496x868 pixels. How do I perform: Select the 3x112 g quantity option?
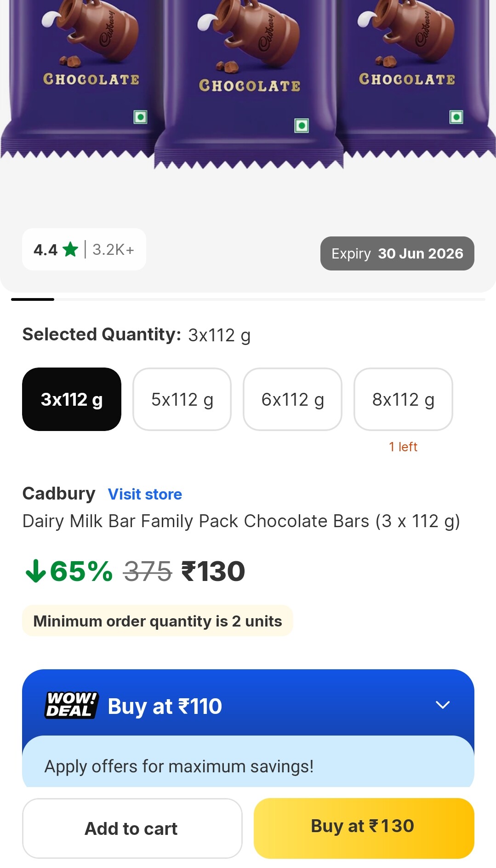pyautogui.click(x=72, y=399)
